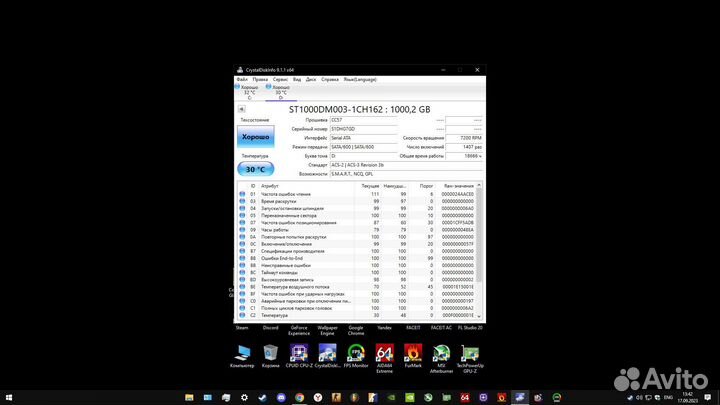Open the Диск menu
Viewport: 720px width, 405px height.
click(x=311, y=79)
